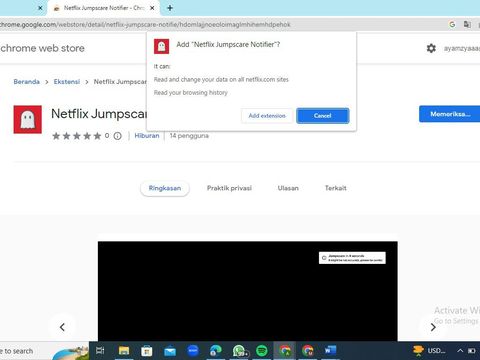
Task: Click the Netflix Jumpscare ghost icon in dialog
Action: 161,46
